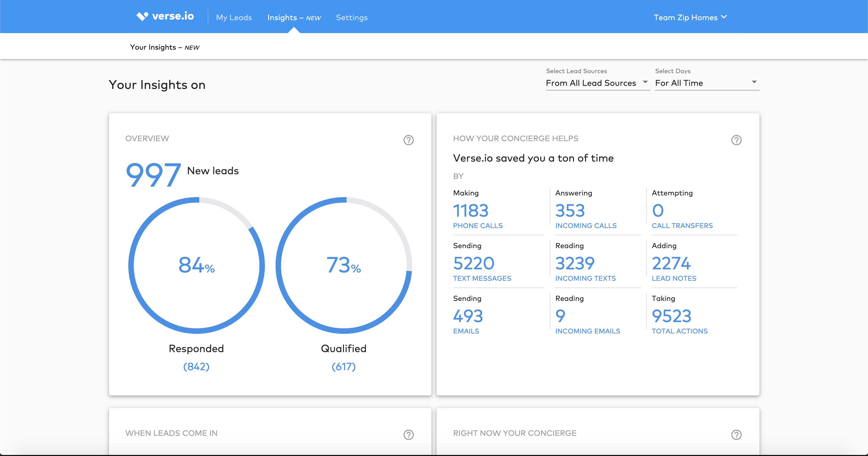Click the (617) qualified count link
The height and width of the screenshot is (456, 868).
[x=344, y=367]
